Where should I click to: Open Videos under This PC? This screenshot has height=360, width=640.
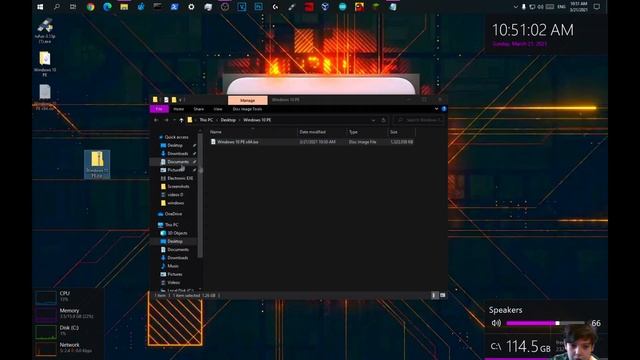point(173,282)
